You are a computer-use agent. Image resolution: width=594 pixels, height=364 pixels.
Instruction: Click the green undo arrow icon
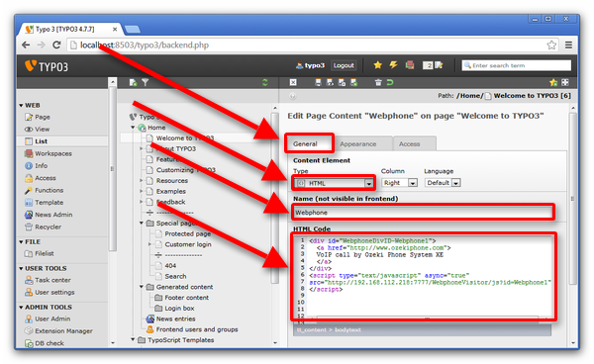(390, 82)
